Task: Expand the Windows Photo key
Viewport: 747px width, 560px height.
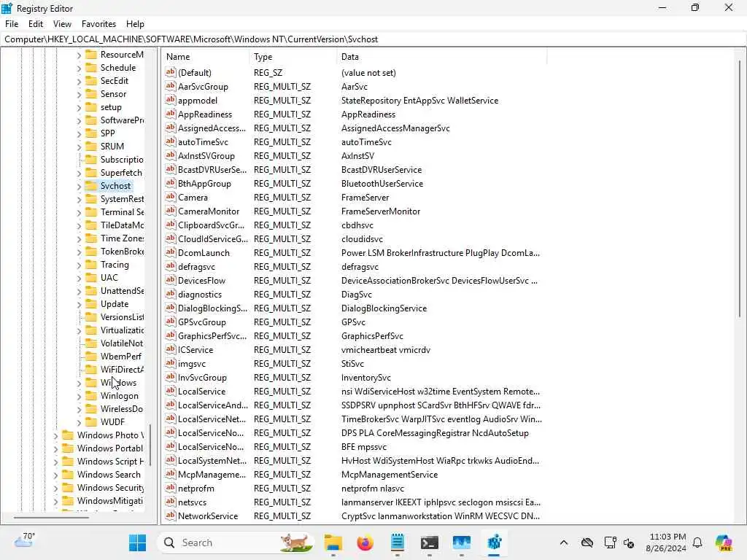Action: [55, 436]
